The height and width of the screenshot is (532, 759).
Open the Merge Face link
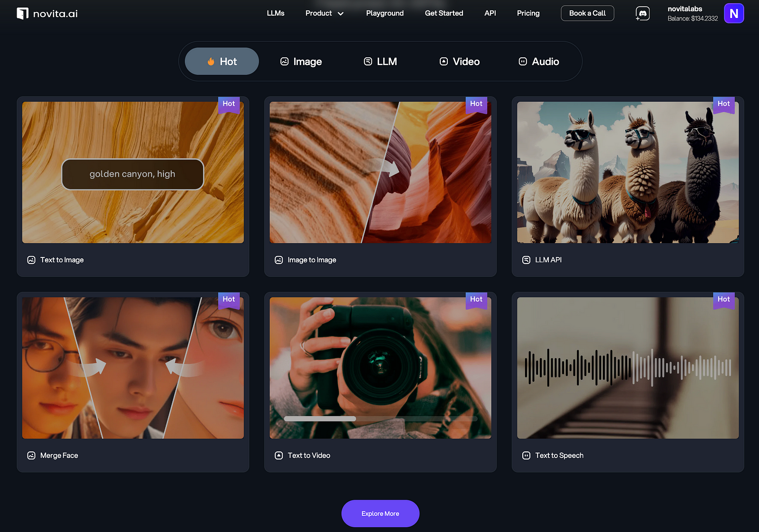coord(59,456)
